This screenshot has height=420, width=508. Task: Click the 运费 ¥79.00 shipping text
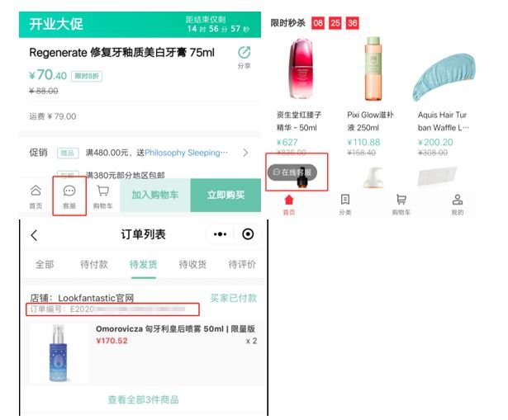coord(53,116)
